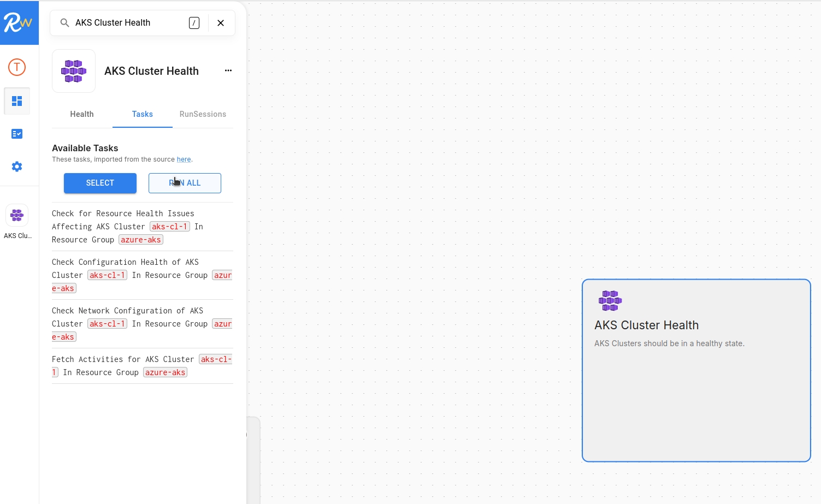Click the RUN ALL button

[185, 183]
